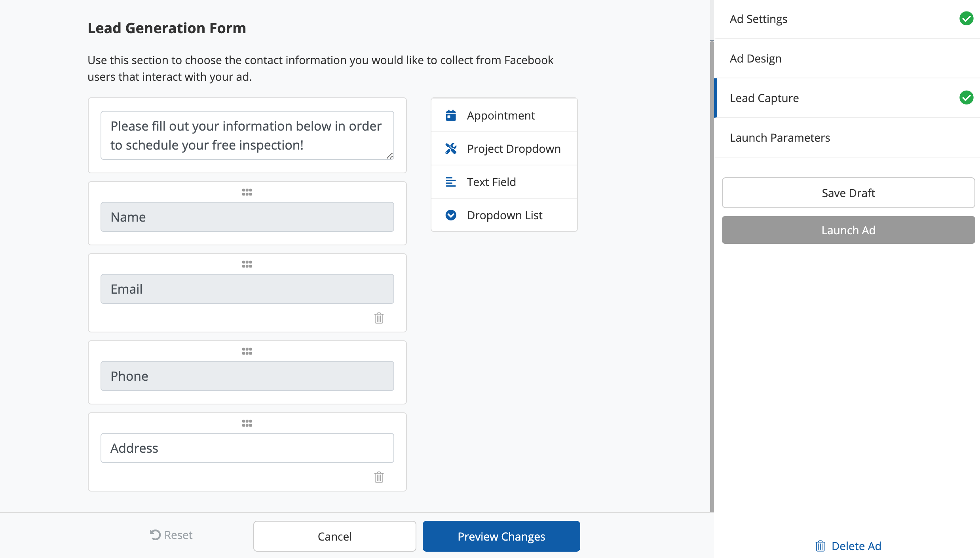Viewport: 980px width, 558px height.
Task: Click the Text Field lines icon
Action: point(451,182)
